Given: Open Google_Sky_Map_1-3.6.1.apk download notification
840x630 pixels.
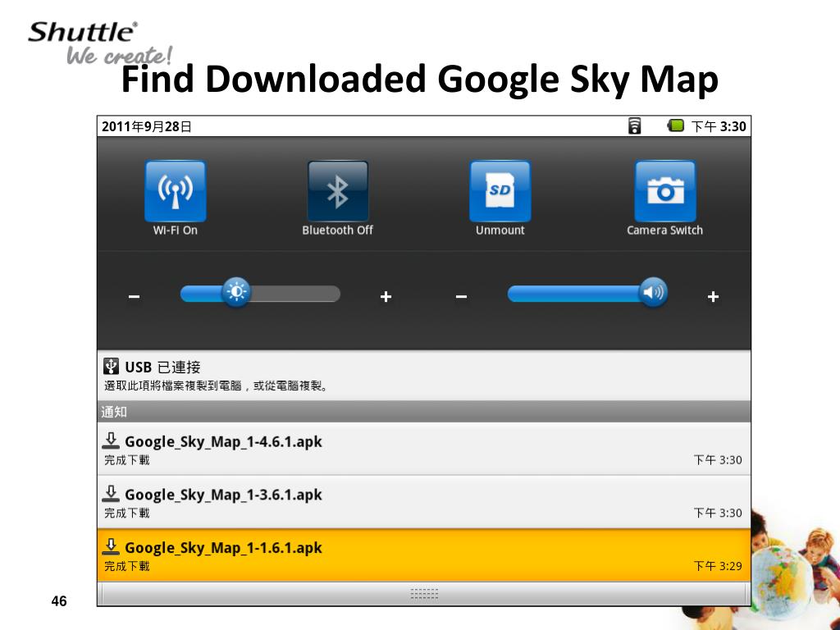Looking at the screenshot, I should point(424,502).
